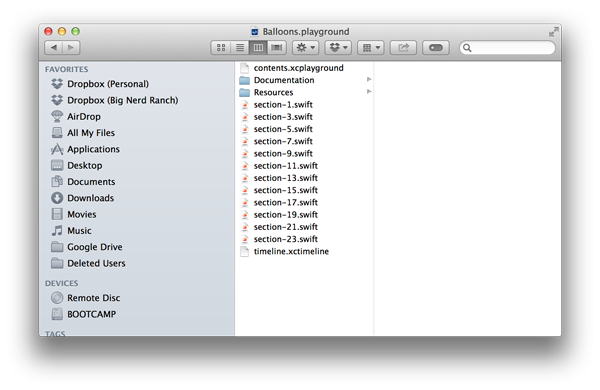This screenshot has height=390, width=600.
Task: Click the Share toolbar button
Action: point(403,47)
